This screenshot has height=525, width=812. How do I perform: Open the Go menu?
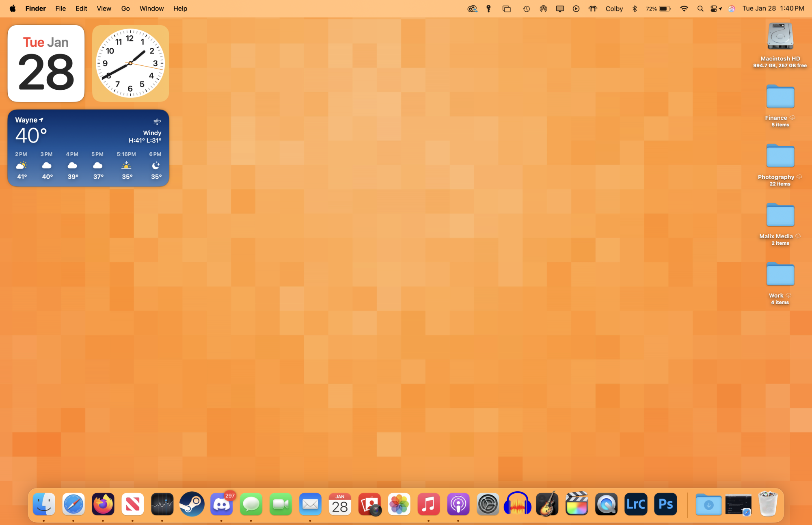125,8
